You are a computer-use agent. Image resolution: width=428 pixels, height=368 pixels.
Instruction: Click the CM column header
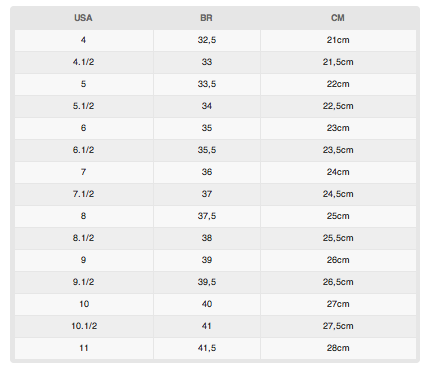coord(338,18)
